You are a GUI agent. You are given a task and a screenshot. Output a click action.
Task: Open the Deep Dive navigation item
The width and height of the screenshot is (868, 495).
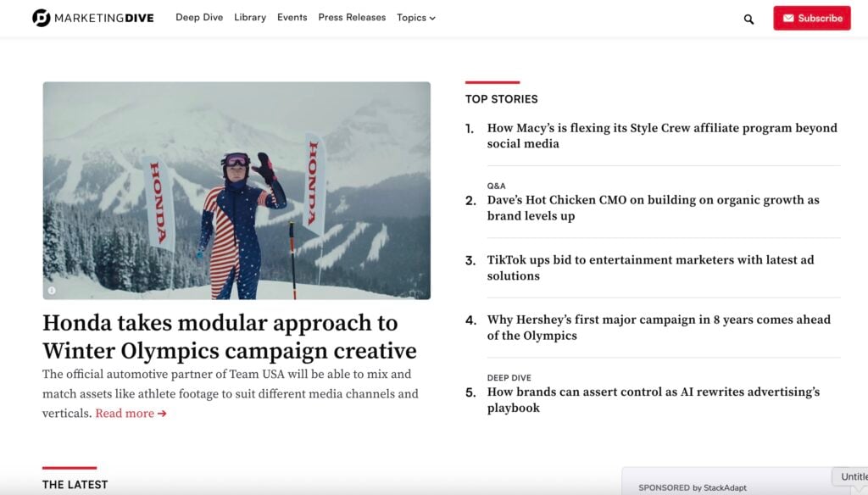click(x=199, y=17)
